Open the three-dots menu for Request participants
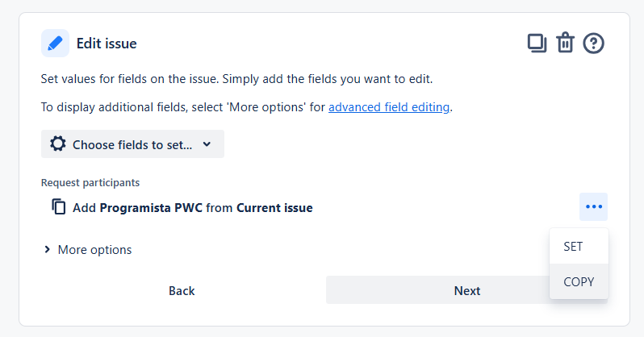The image size is (644, 337). (x=593, y=207)
